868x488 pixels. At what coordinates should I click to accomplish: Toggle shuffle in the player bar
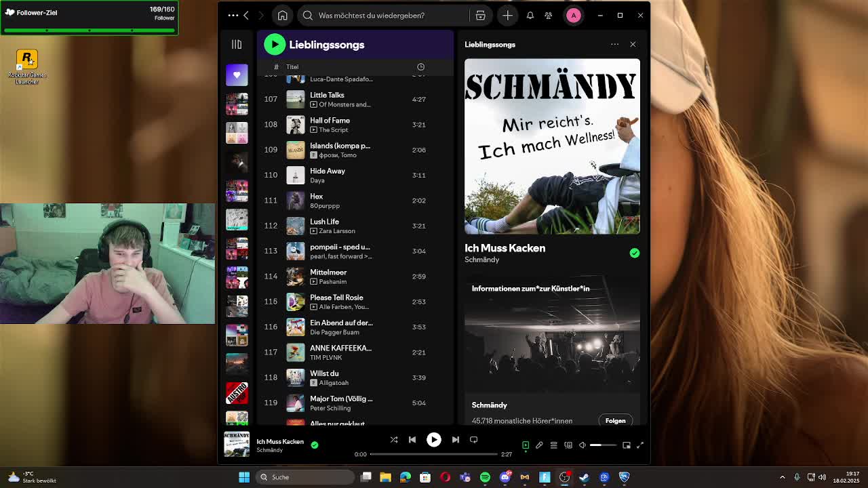(394, 439)
